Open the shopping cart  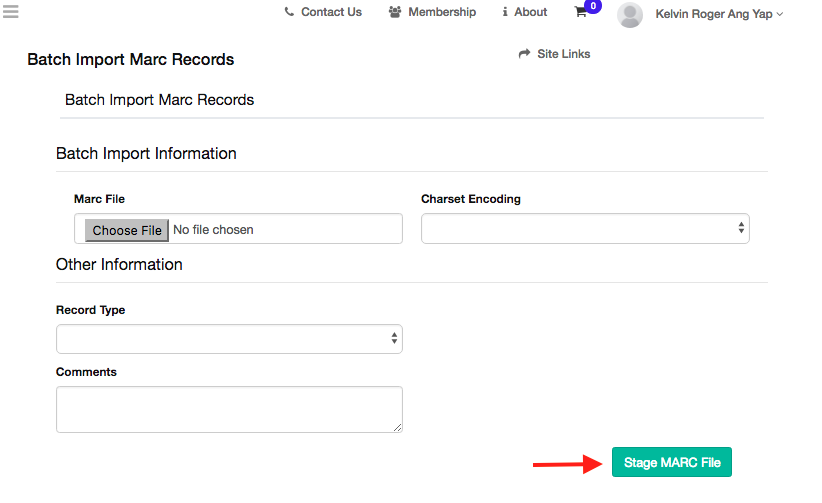pyautogui.click(x=580, y=13)
